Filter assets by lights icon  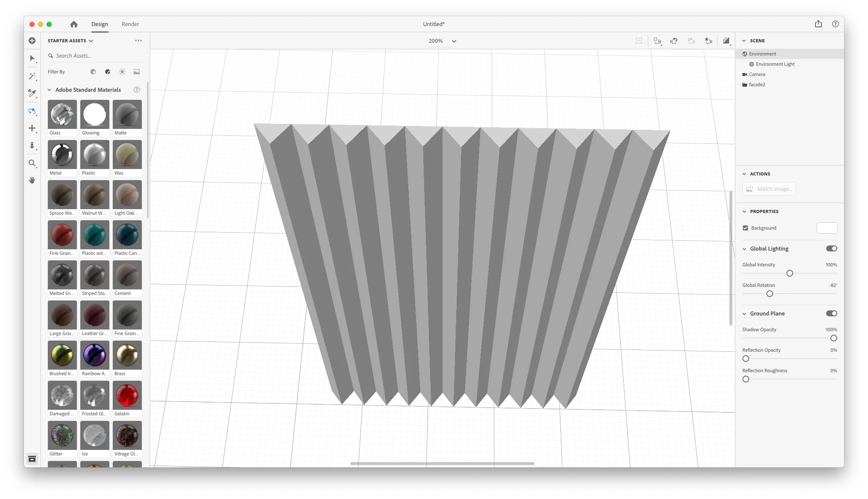coord(122,72)
